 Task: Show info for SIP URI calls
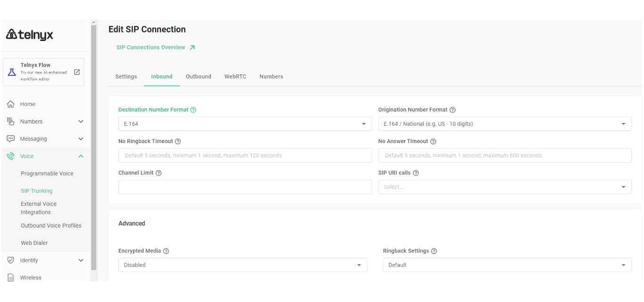click(x=416, y=173)
